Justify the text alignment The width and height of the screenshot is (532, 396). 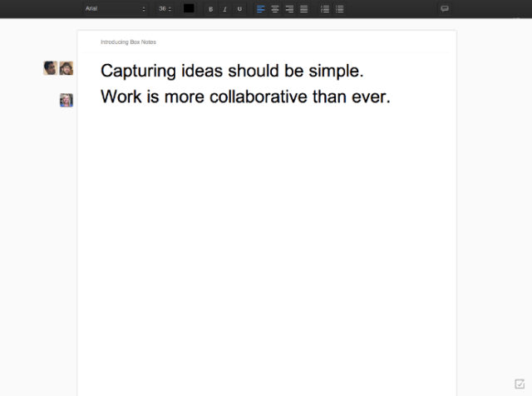(x=303, y=8)
